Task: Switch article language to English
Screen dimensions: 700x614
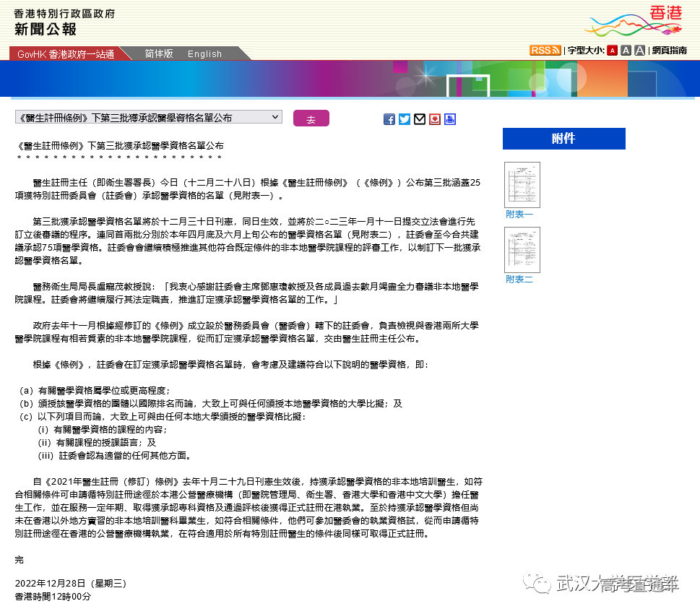Action: coord(204,53)
